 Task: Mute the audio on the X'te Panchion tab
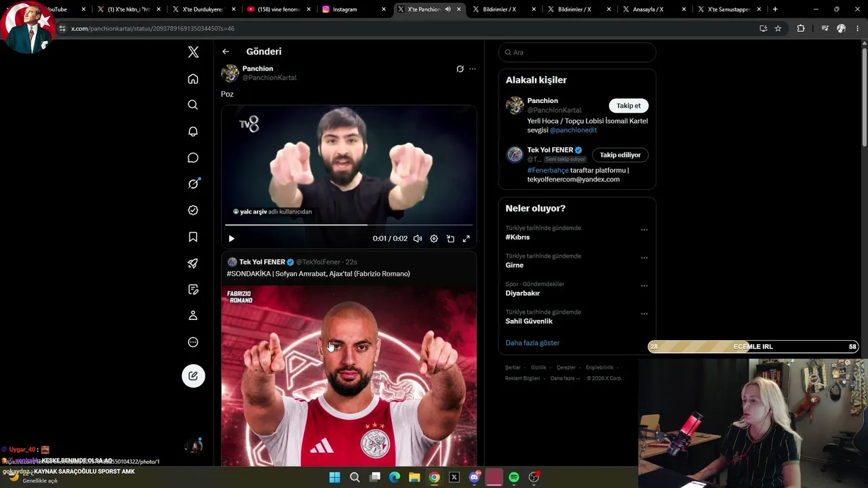click(x=448, y=9)
